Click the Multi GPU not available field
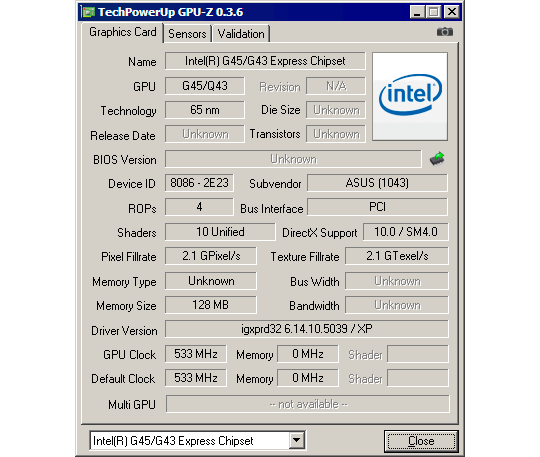 click(x=308, y=404)
